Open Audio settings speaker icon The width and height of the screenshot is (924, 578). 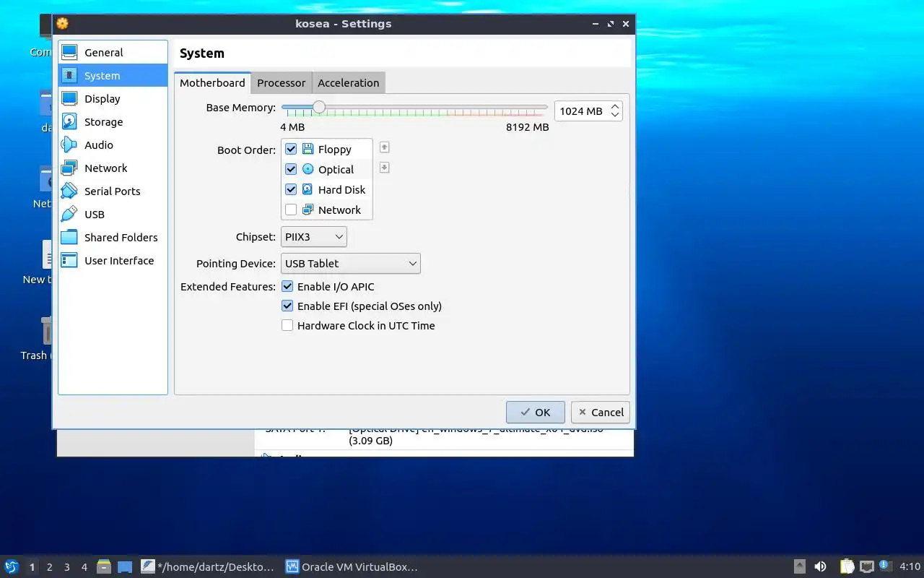69,145
